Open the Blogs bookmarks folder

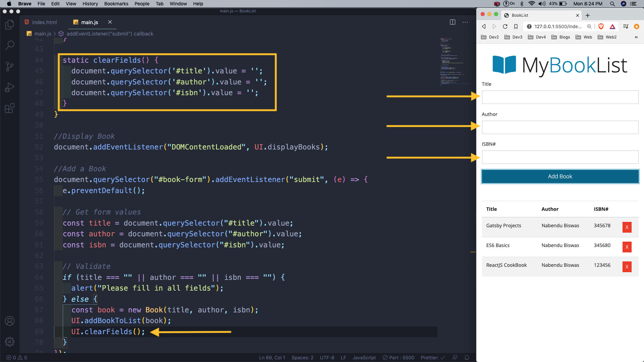(560, 37)
